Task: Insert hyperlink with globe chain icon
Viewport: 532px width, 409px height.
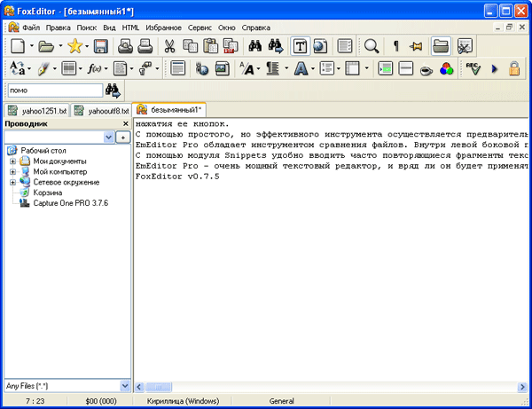Action: (202, 68)
